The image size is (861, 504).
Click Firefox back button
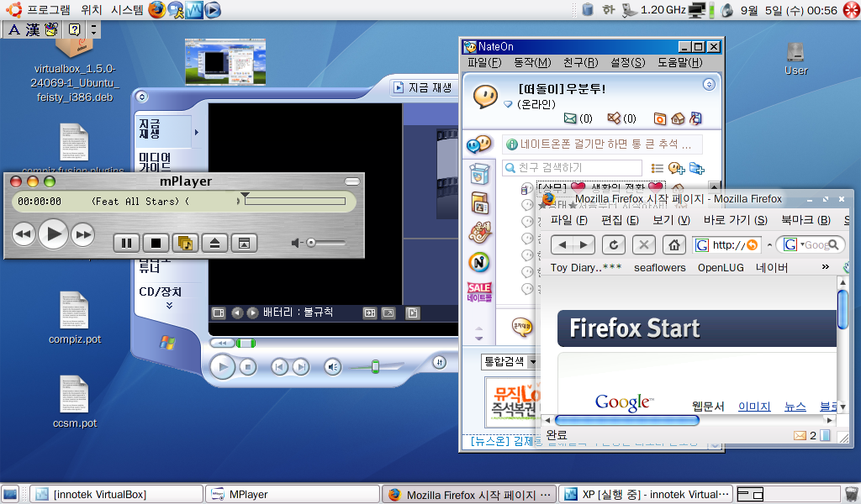click(x=562, y=244)
